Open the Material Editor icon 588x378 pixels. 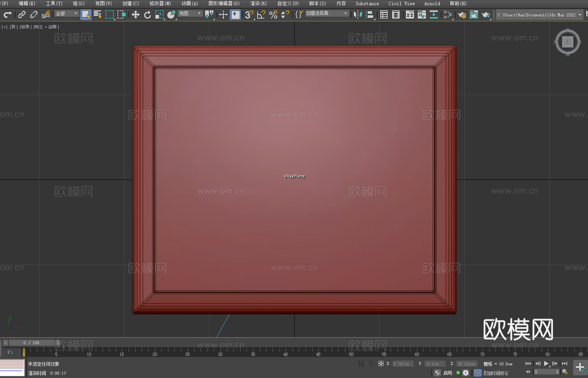click(x=448, y=14)
